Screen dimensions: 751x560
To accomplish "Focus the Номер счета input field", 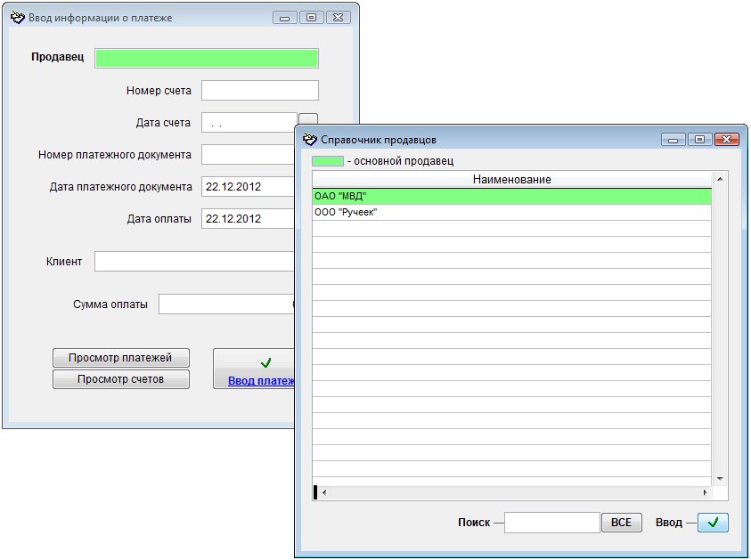I will tap(259, 91).
